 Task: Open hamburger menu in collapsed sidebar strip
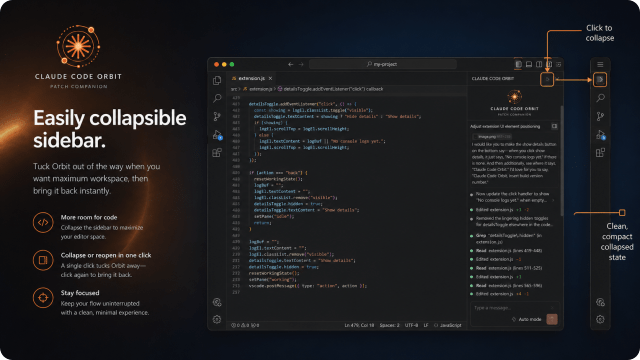[x=600, y=64]
